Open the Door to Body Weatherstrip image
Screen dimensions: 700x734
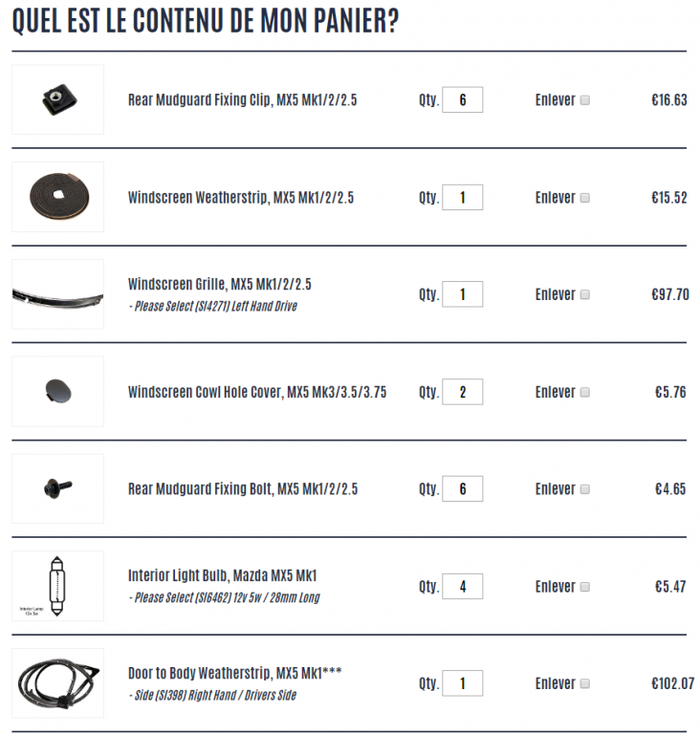coord(57,683)
